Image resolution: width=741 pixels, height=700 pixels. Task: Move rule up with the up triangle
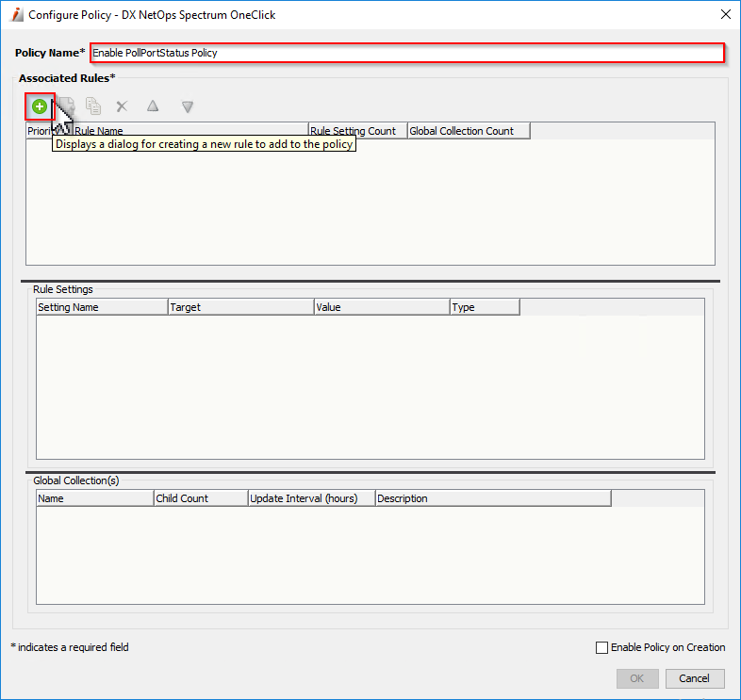coord(153,106)
